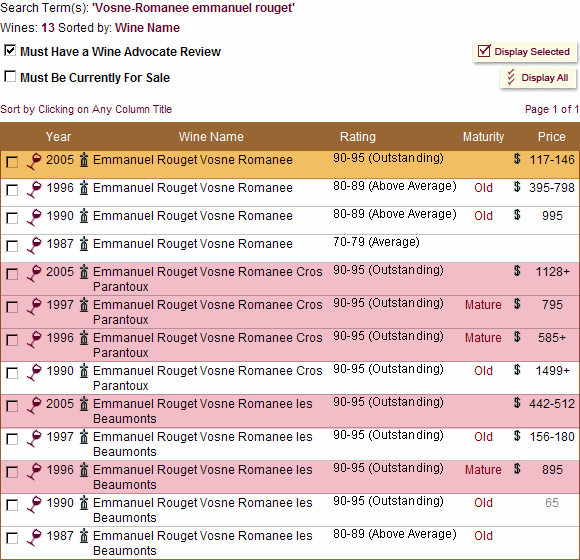Click bottle icon beside 1996 Vosne Romanee
Viewport: 580px width, 560px height.
coord(84,188)
